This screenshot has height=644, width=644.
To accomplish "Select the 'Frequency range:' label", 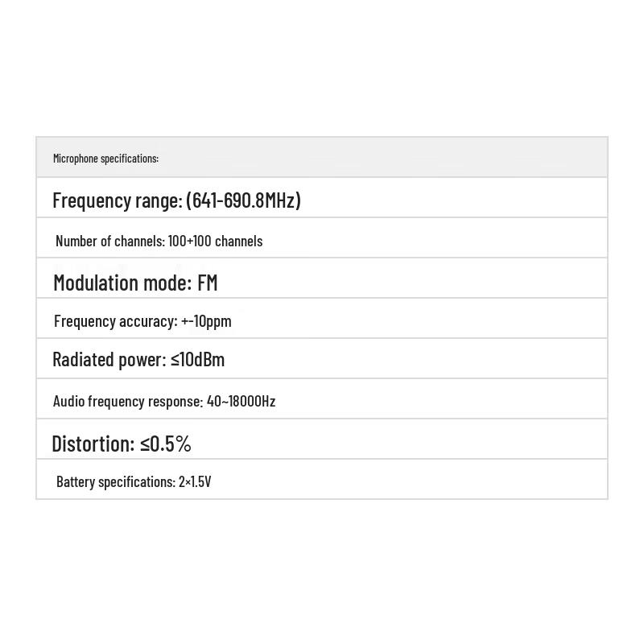I will [x=117, y=200].
